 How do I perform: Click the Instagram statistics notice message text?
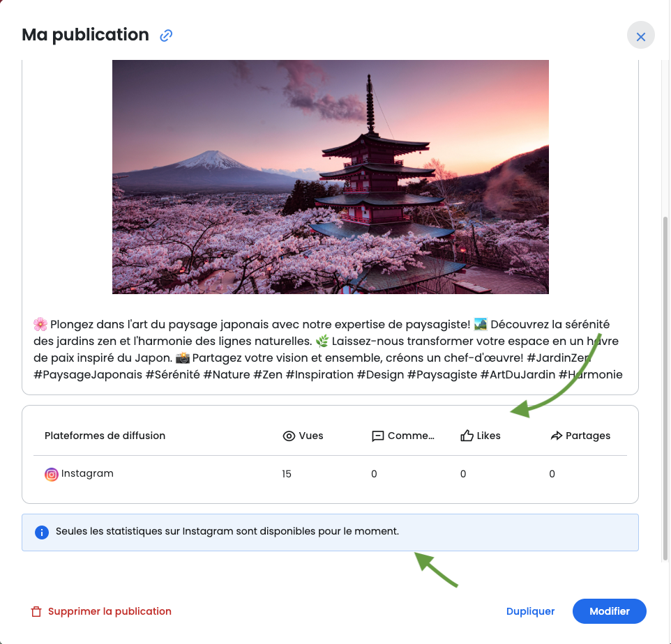click(227, 531)
